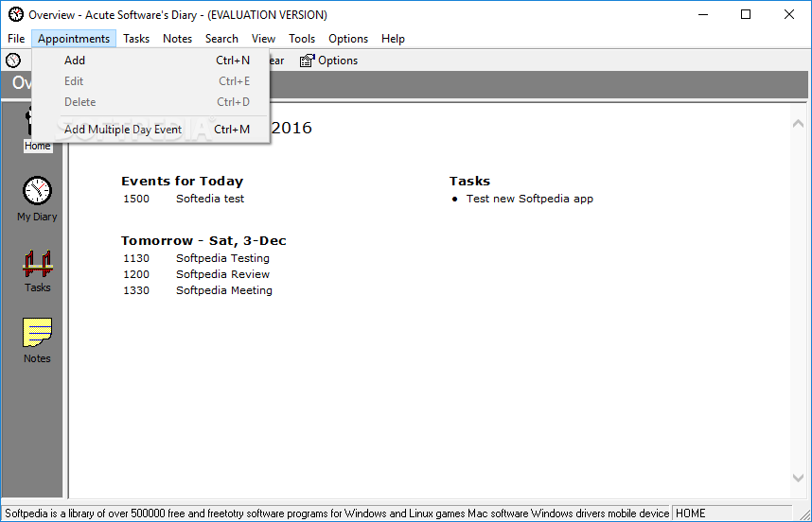The height and width of the screenshot is (522, 812).
Task: Click the clock icon in the toolbar
Action: (x=13, y=61)
